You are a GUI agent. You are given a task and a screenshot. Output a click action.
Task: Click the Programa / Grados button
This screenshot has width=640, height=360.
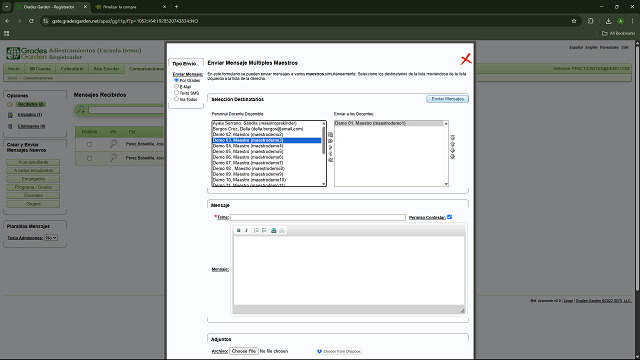(x=33, y=187)
